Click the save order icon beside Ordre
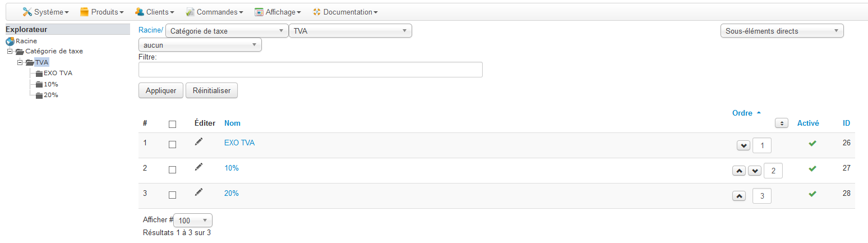This screenshot has width=868, height=243. [x=782, y=123]
